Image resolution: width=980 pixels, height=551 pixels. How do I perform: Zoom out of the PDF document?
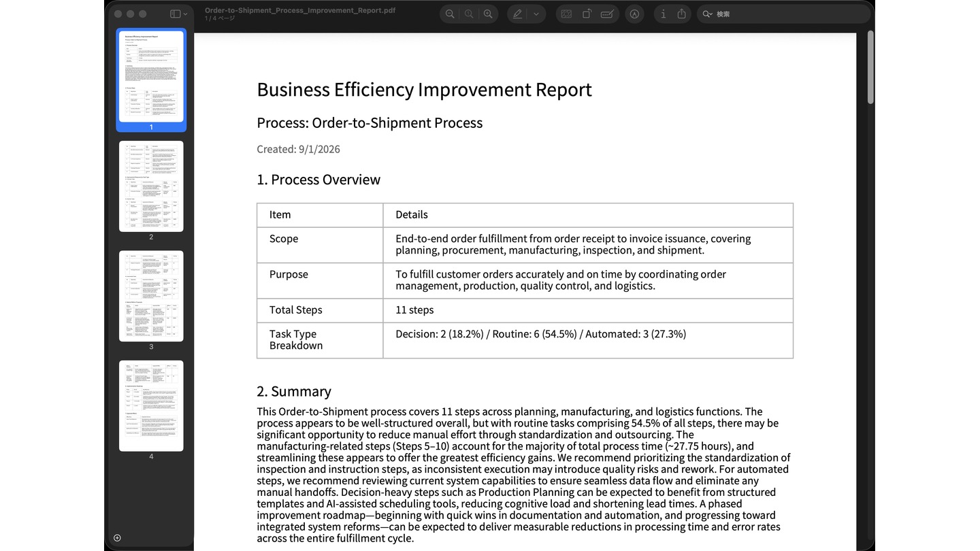[450, 14]
